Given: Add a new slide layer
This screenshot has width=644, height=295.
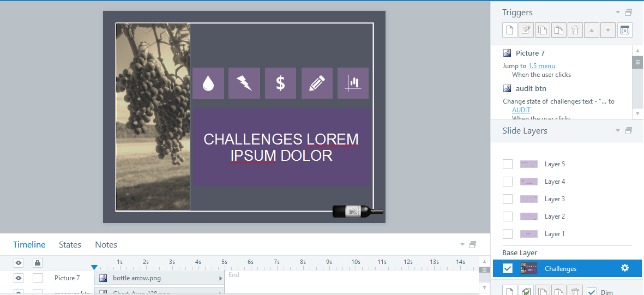Looking at the screenshot, I should tap(509, 291).
